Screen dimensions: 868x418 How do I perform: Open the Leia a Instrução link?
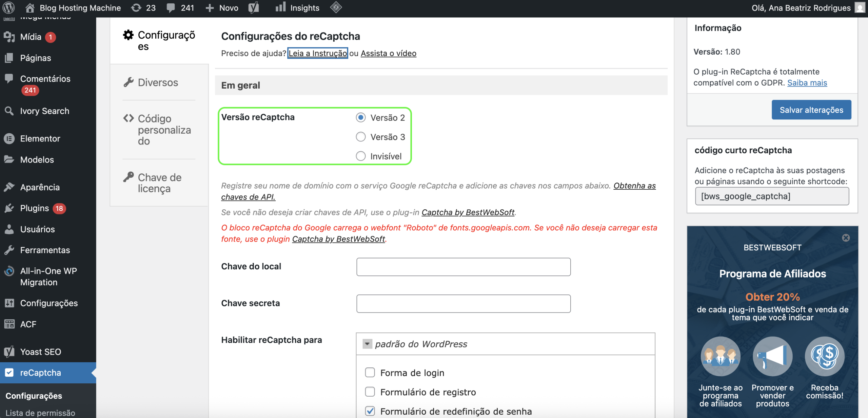coord(318,53)
